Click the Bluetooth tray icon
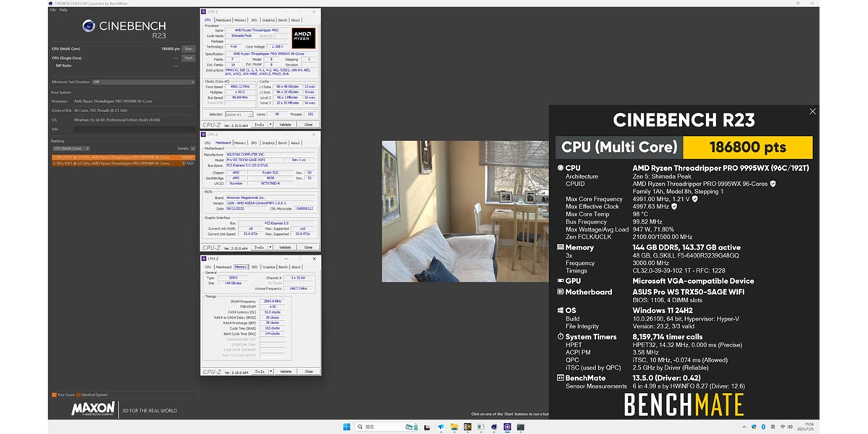 762,427
